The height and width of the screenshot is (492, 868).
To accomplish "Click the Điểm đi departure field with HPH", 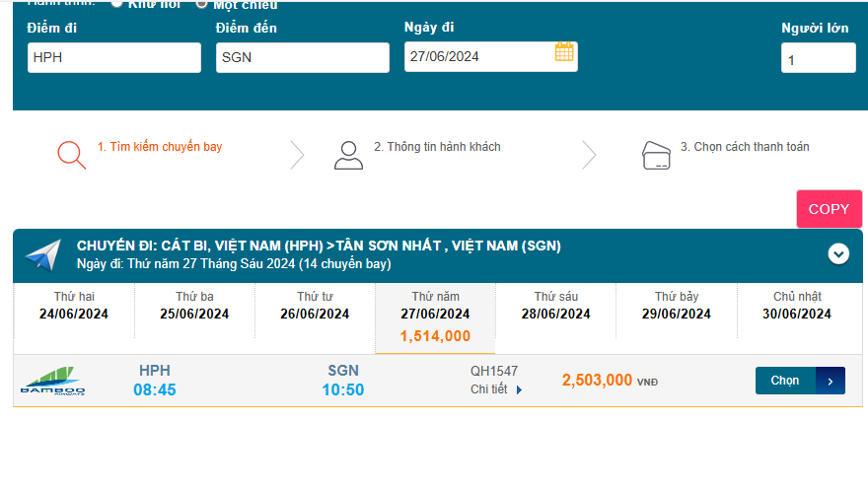I will [114, 58].
